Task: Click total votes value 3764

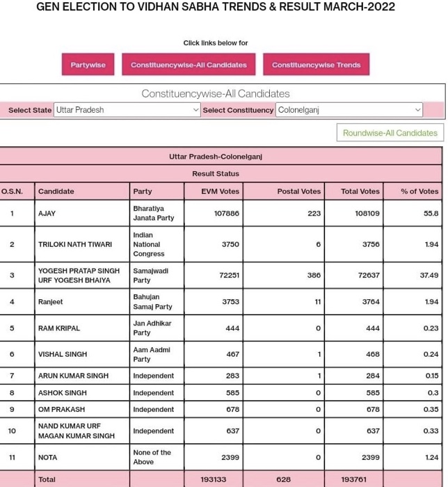Action: [371, 301]
